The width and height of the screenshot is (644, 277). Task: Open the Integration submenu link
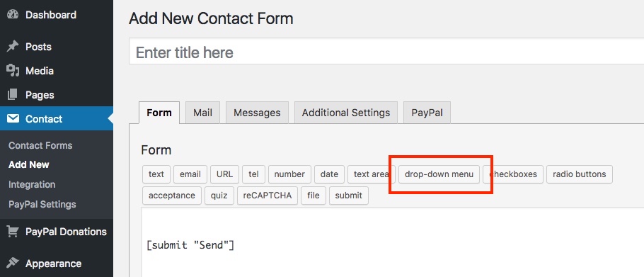point(32,184)
